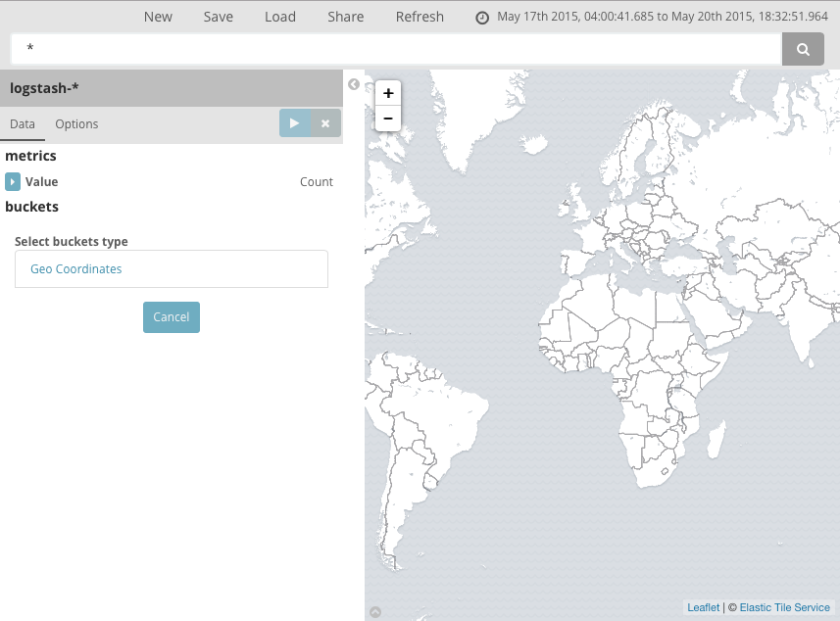Expand the Value metric settings
This screenshot has width=840, height=621.
pos(13,181)
